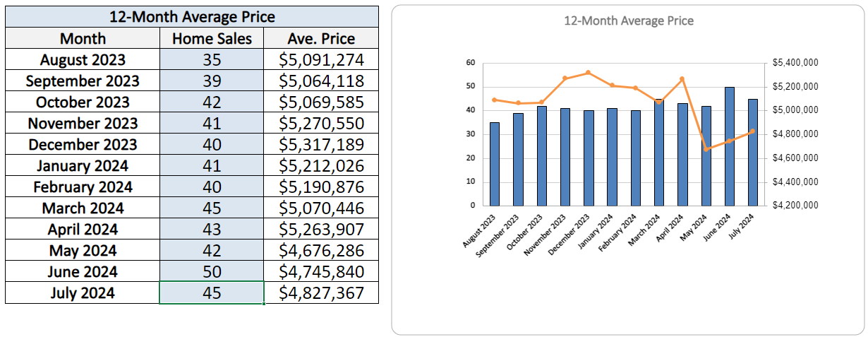Click the 'Ave. Price' column header
The height and width of the screenshot is (337, 868).
pyautogui.click(x=321, y=38)
